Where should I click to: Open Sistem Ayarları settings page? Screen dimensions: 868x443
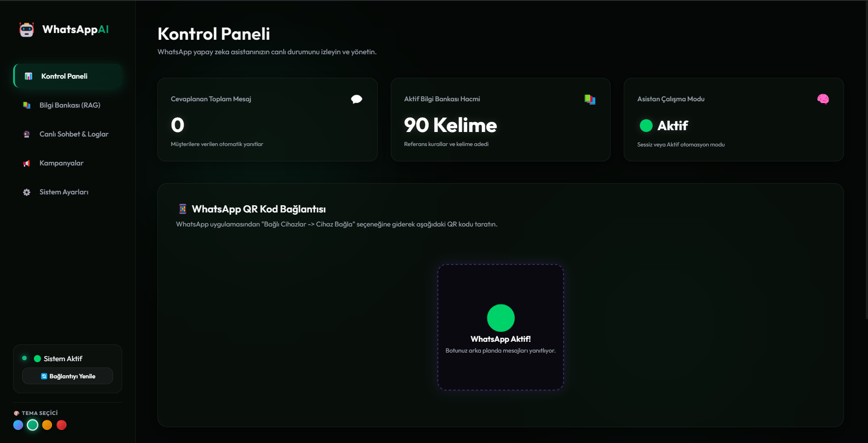coord(68,192)
